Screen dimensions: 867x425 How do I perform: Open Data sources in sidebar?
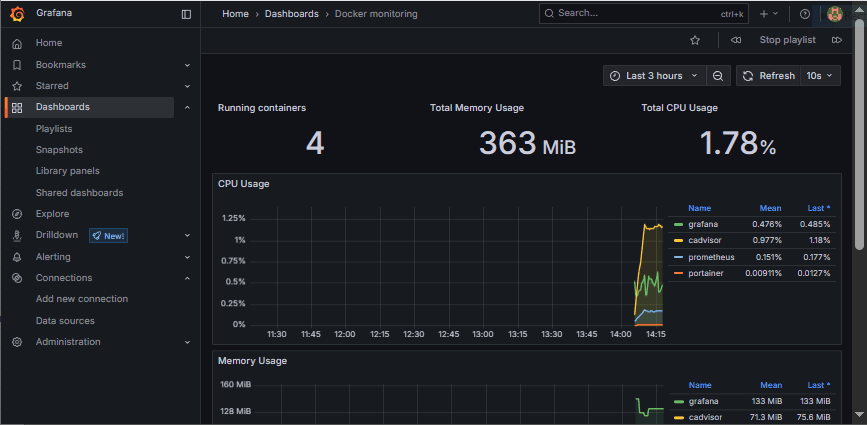65,321
